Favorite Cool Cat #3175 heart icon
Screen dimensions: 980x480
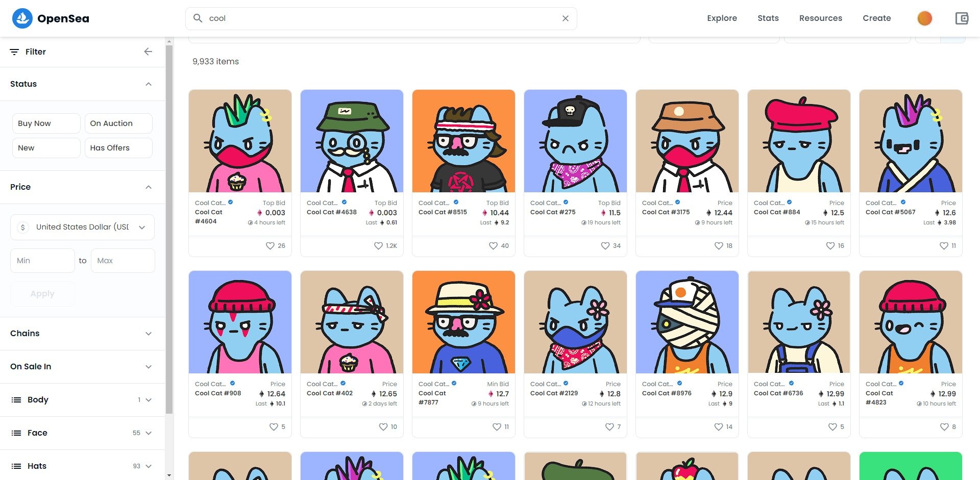718,246
